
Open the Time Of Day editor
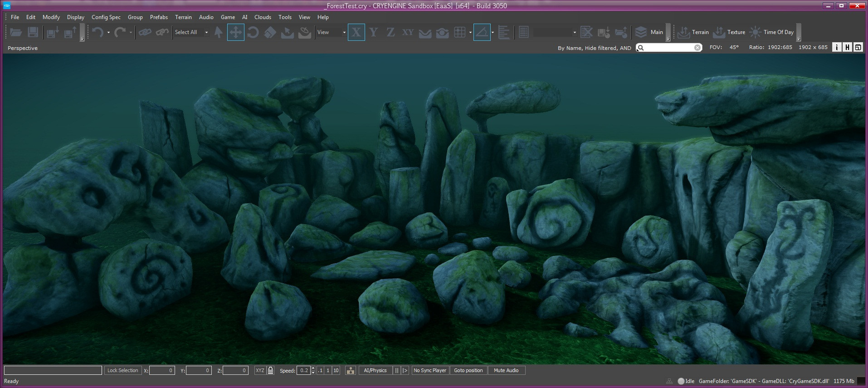(771, 32)
